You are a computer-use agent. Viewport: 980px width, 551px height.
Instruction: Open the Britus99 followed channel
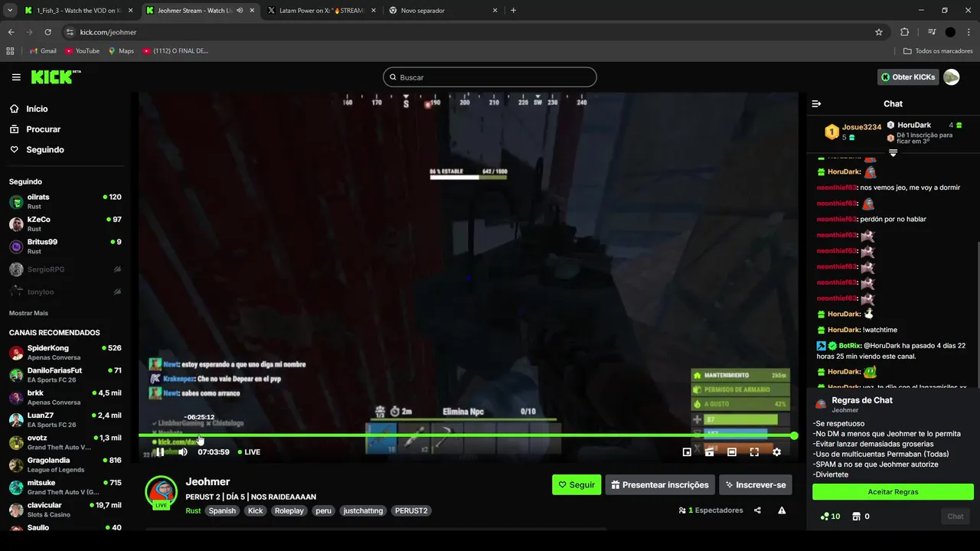(65, 246)
